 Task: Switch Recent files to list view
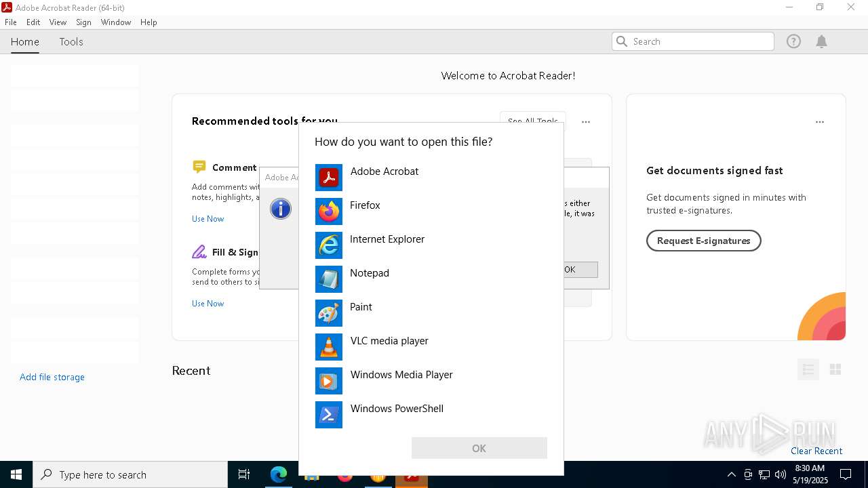[x=808, y=369]
